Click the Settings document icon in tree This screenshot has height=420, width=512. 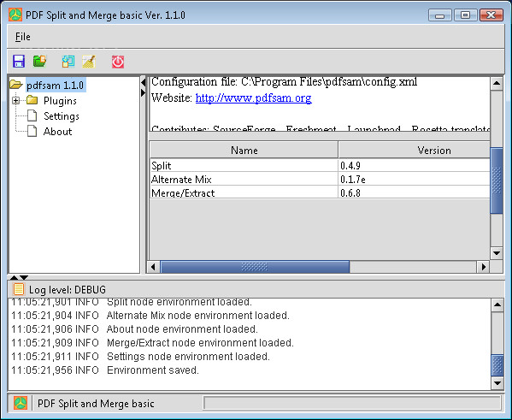pos(32,115)
